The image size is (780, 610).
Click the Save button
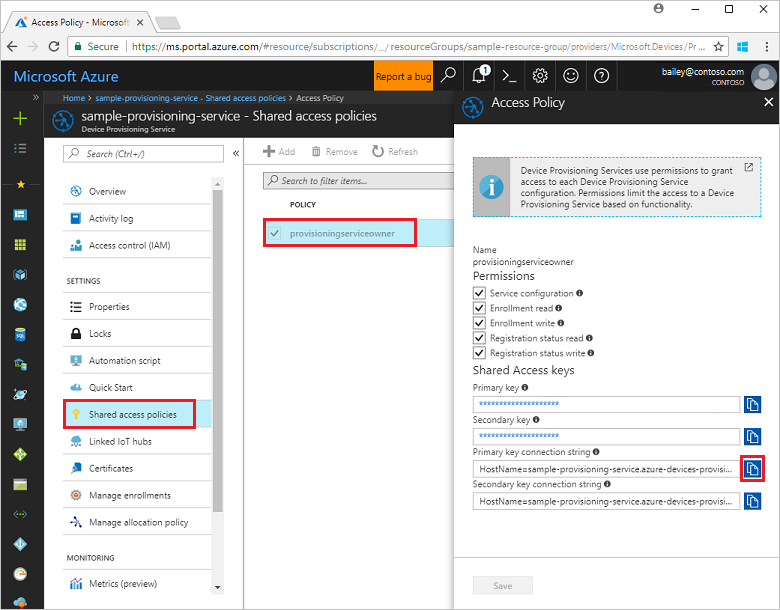point(502,585)
